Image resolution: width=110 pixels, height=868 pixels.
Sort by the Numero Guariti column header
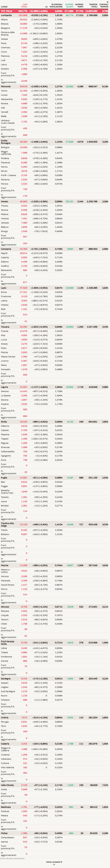(x=69, y=6)
